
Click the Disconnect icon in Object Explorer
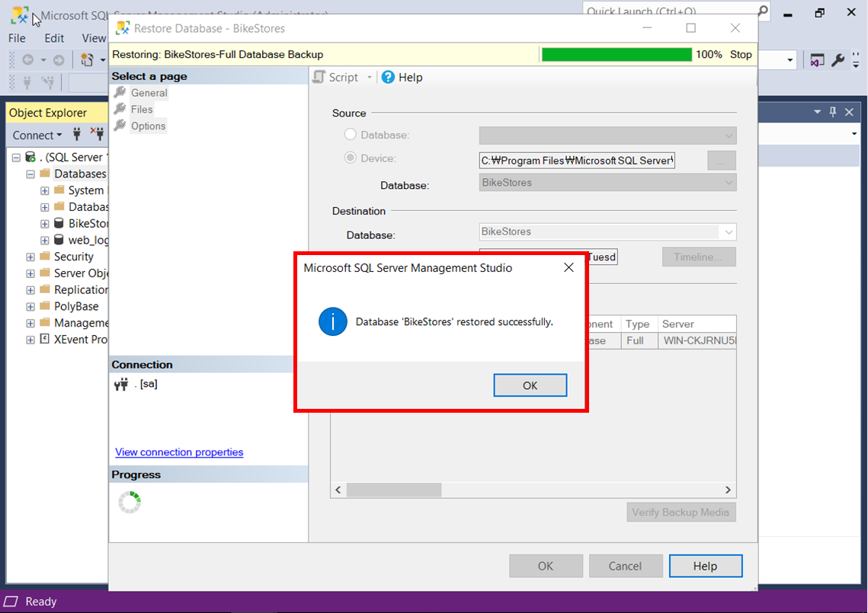(97, 134)
